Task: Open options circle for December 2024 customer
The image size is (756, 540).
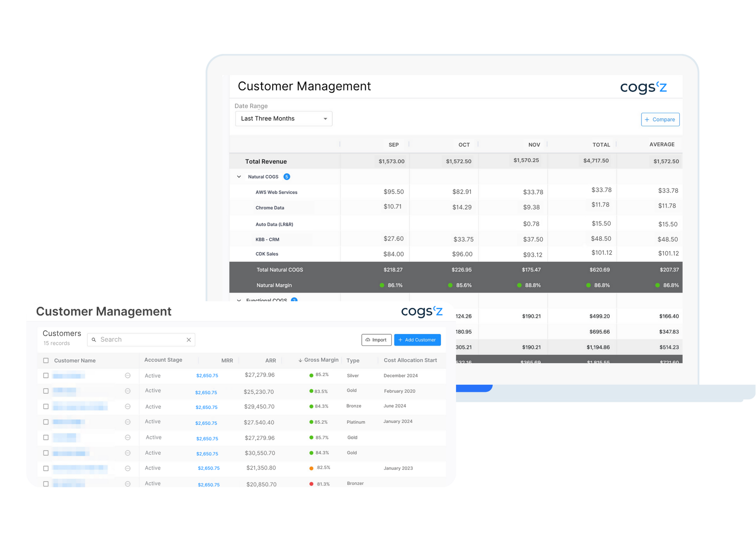Action: (128, 376)
